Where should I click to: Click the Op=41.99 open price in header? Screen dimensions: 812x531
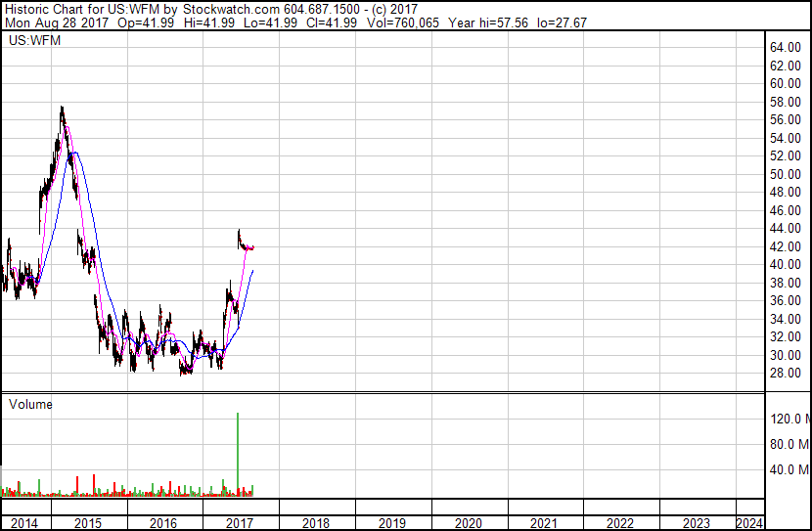146,22
